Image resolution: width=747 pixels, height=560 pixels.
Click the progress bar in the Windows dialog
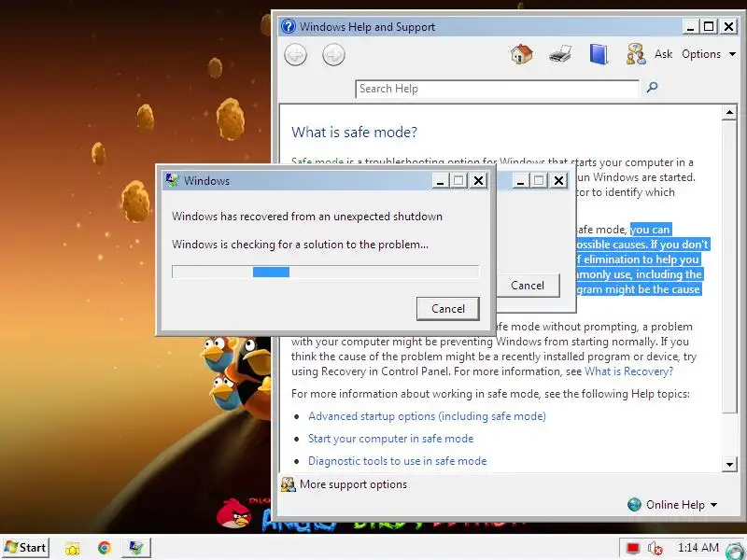[325, 272]
